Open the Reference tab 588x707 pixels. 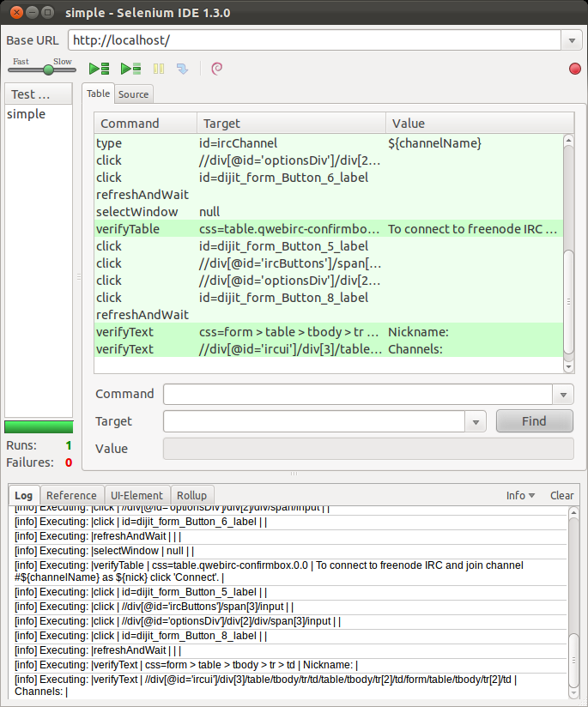[x=71, y=496]
